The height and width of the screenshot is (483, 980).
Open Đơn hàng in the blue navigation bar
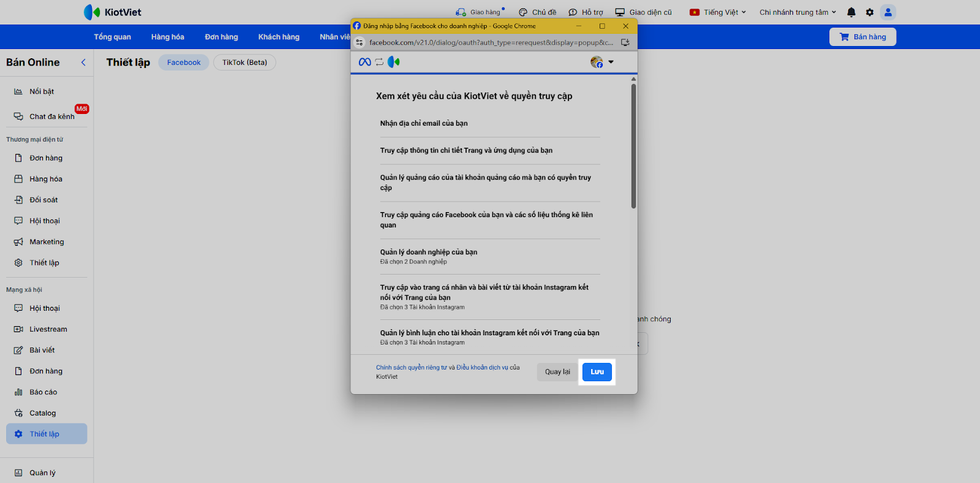pos(222,37)
